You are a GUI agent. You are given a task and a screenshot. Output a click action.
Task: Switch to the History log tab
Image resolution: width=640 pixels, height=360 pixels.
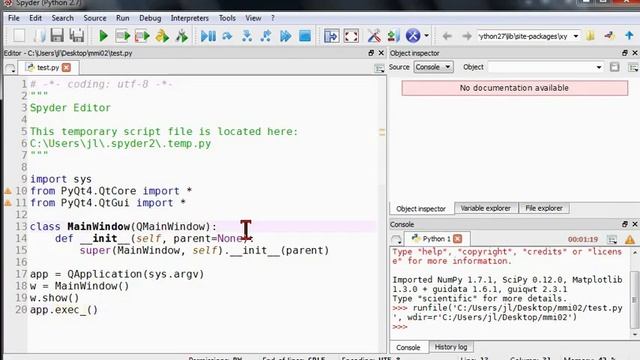(451, 347)
